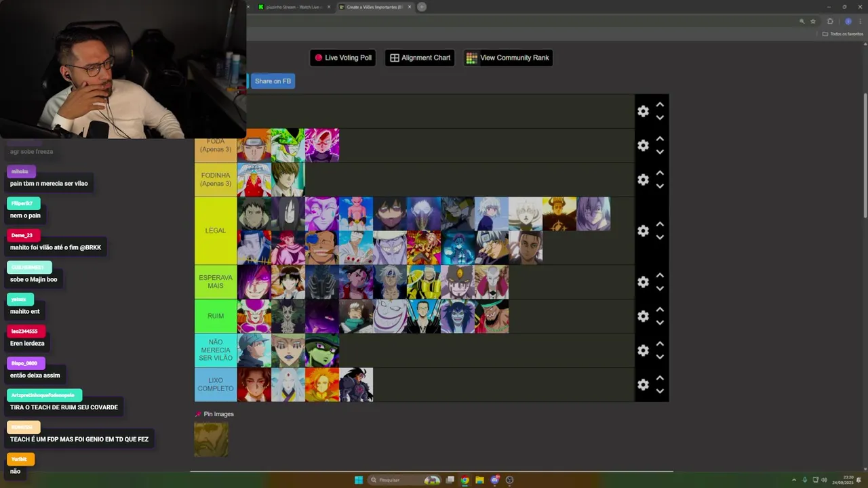This screenshot has height=488, width=868.
Task: Open the Chrome profile avatar
Action: pos(848,21)
